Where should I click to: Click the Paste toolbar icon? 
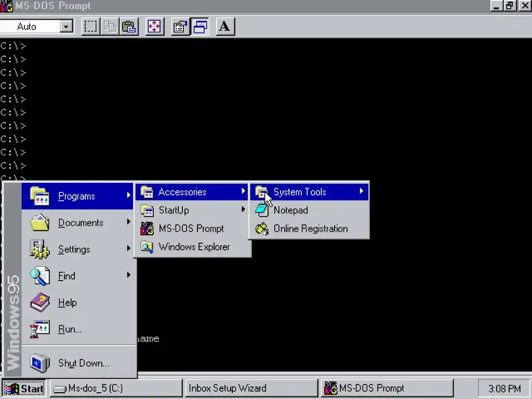pyautogui.click(x=129, y=26)
